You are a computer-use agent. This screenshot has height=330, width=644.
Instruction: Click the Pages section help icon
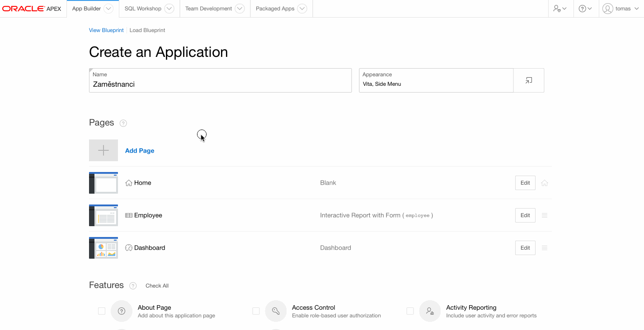(x=123, y=123)
